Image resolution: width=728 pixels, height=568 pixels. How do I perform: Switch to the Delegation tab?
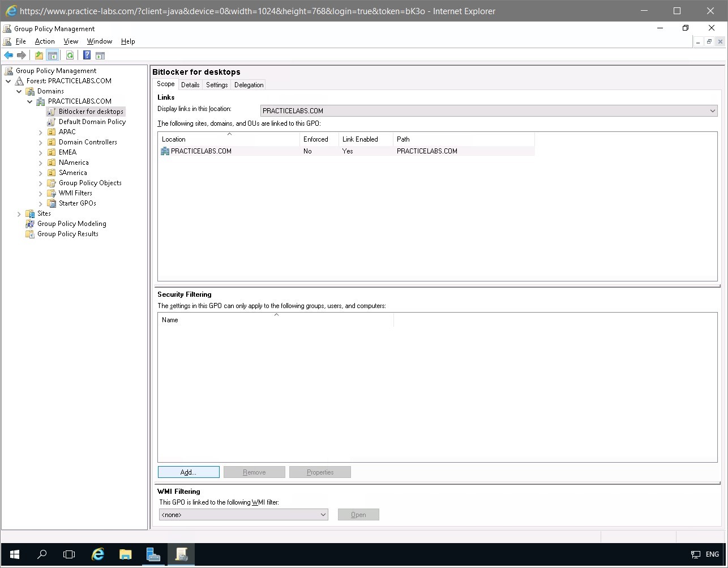(248, 84)
